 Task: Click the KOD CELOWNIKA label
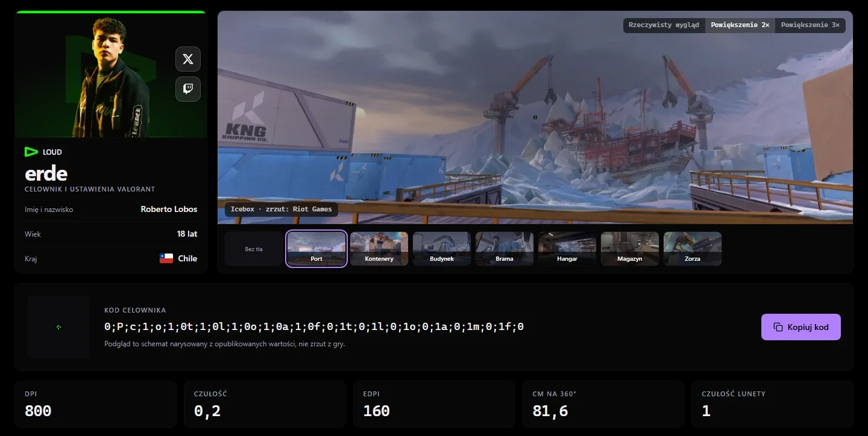[135, 310]
